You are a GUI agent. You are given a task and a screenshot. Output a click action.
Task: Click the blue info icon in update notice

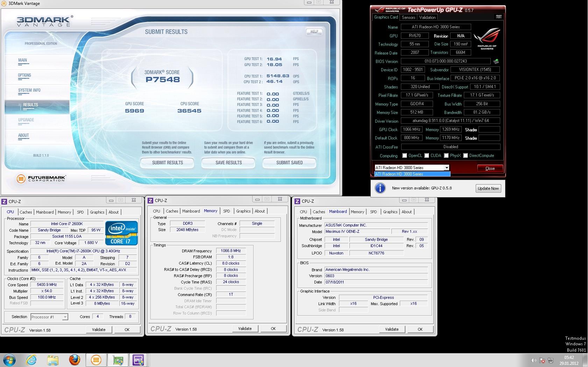(380, 188)
